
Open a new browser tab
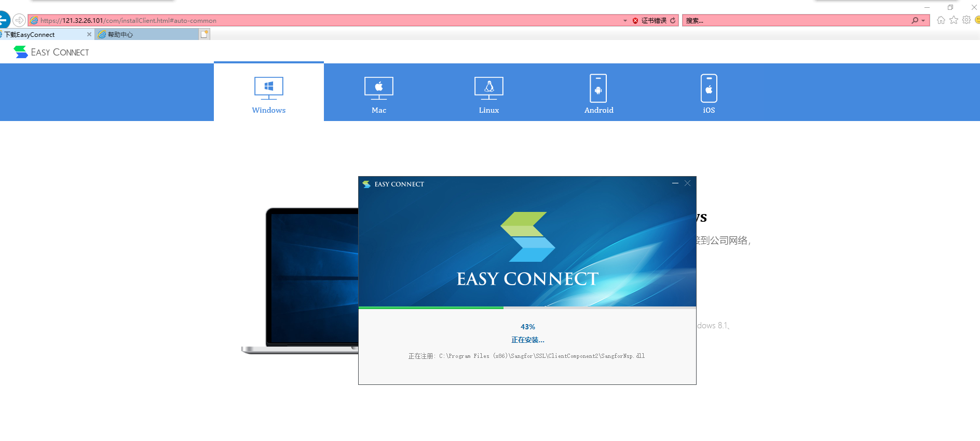pyautogui.click(x=205, y=34)
